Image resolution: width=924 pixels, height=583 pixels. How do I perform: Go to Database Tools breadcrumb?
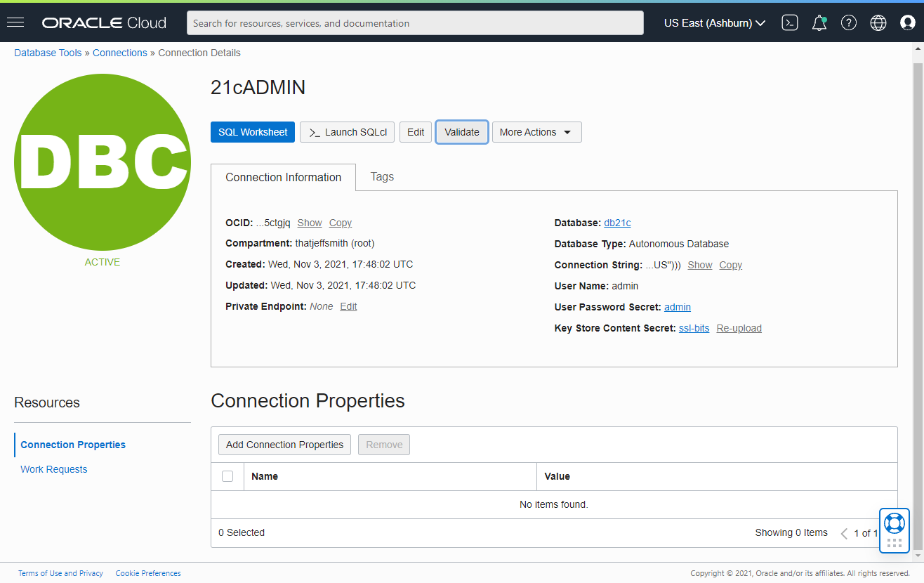(x=48, y=53)
